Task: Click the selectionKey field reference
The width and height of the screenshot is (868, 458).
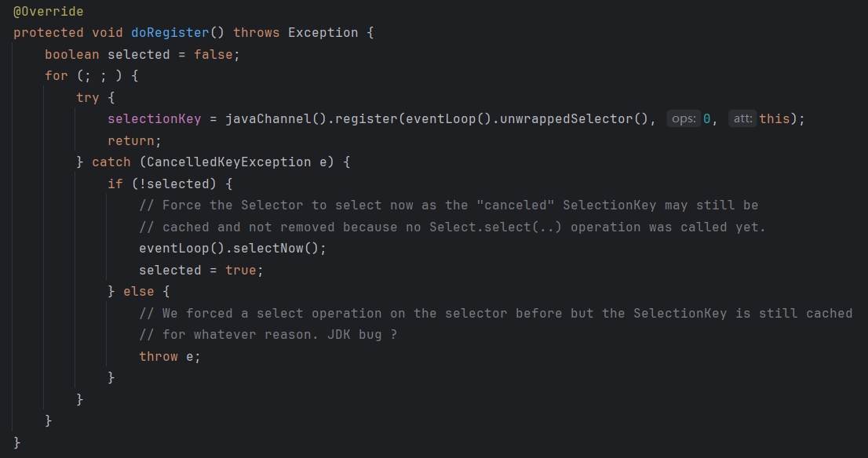Action: (x=155, y=119)
